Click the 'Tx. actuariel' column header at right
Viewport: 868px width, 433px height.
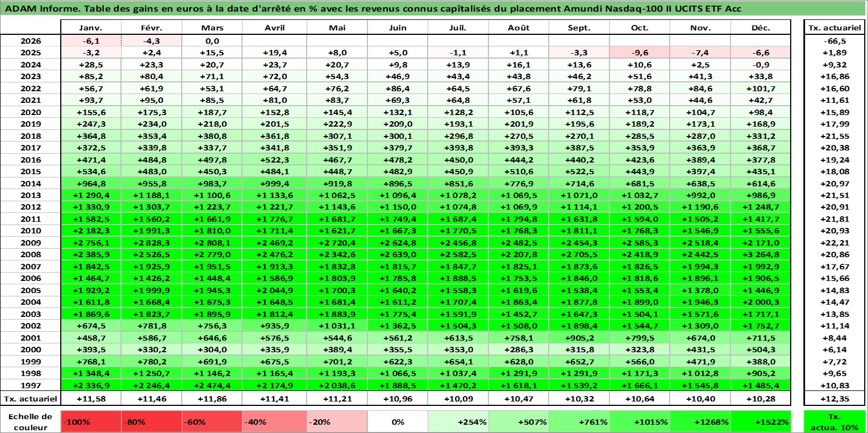pos(834,28)
